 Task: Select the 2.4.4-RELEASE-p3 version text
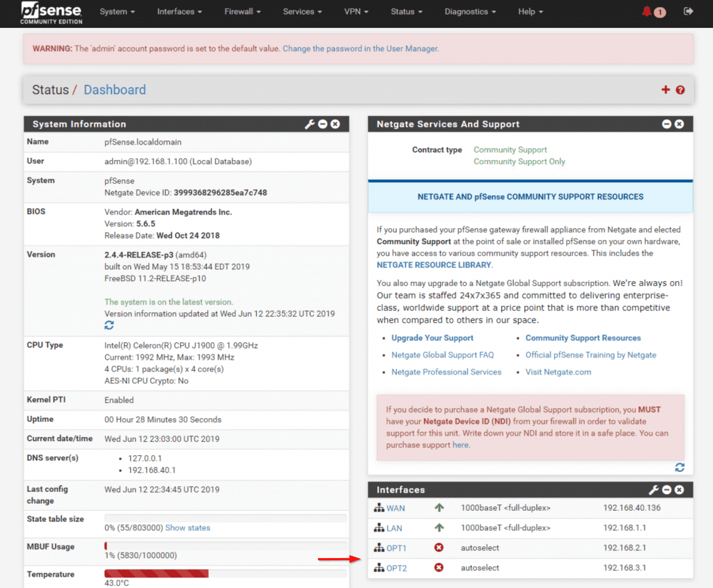pyautogui.click(x=139, y=255)
